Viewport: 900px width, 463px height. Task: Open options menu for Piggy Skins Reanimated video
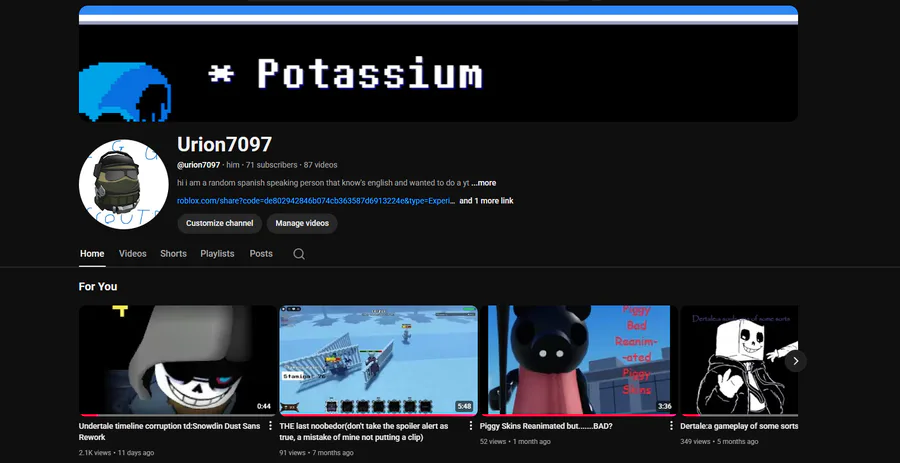pyautogui.click(x=671, y=426)
